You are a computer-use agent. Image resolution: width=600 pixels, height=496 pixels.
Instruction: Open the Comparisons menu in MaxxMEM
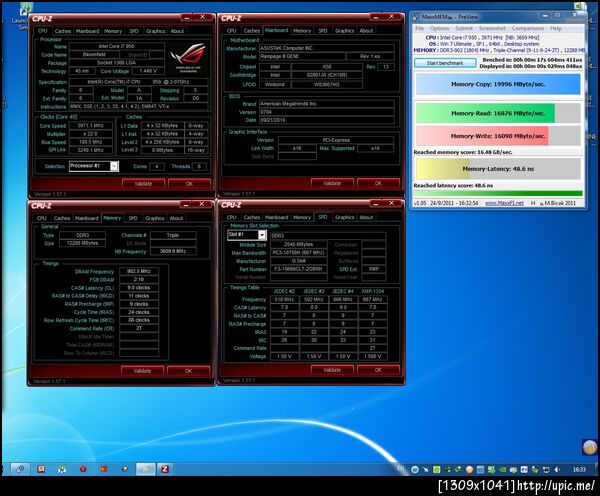pyautogui.click(x=527, y=28)
